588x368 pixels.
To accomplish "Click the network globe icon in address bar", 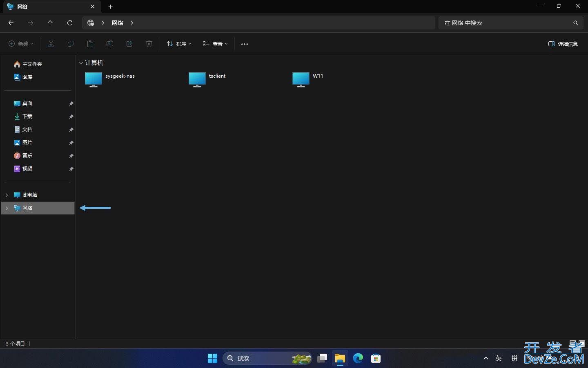I will (91, 23).
